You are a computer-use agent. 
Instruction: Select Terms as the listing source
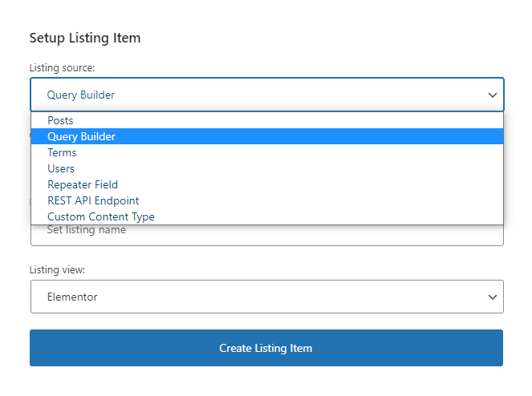click(x=63, y=152)
